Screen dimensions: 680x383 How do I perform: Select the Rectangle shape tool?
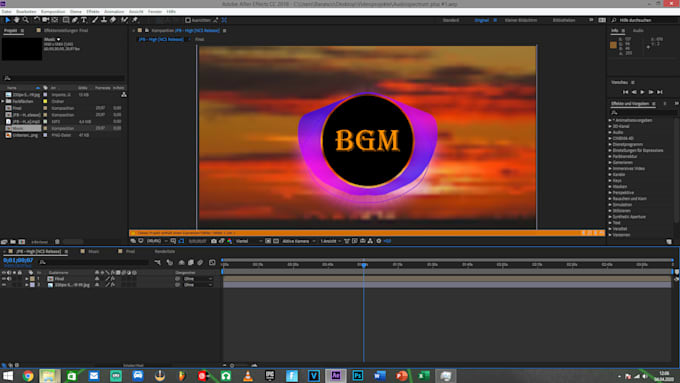66,20
